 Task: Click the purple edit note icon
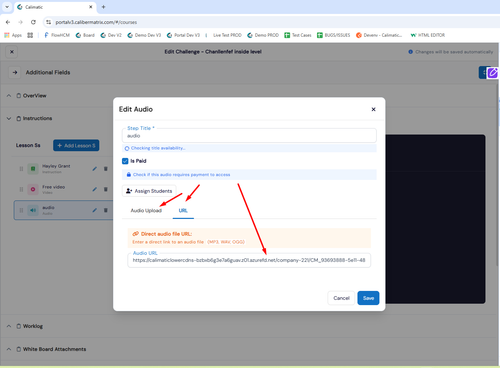[x=493, y=72]
